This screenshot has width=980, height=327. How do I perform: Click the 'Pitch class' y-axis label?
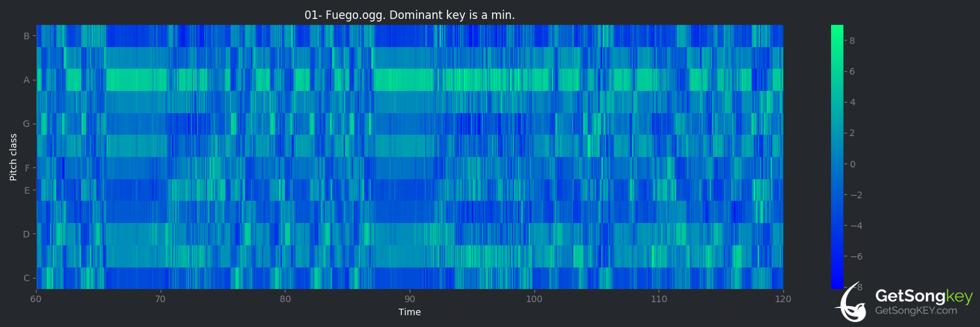tap(13, 157)
